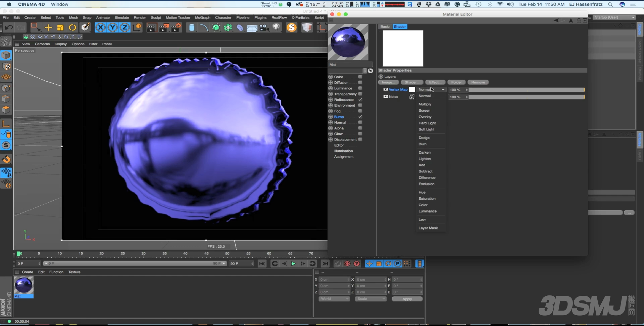Click the Folder button
The width and height of the screenshot is (644, 326).
coord(456,82)
